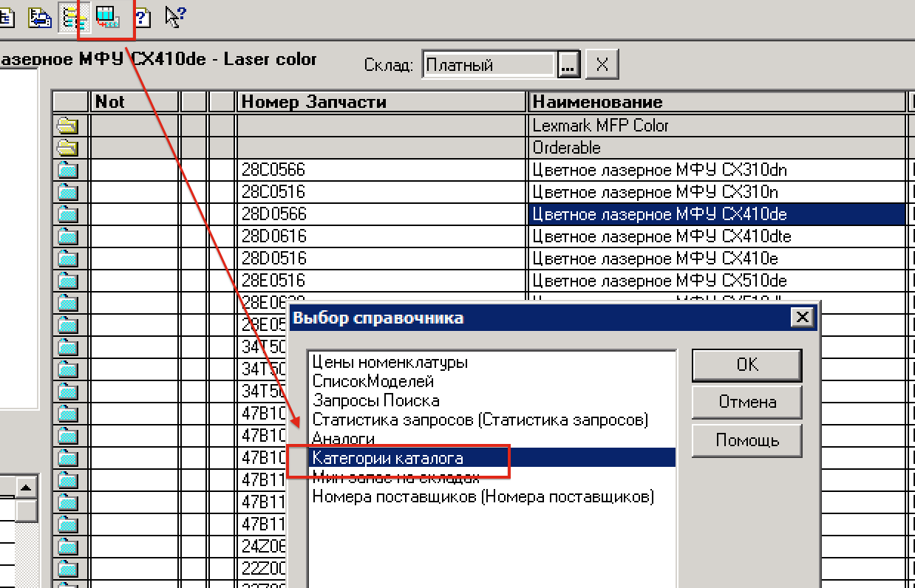Click the Склад field showing Платный
Screen dimensions: 915x588
pyautogui.click(x=488, y=66)
